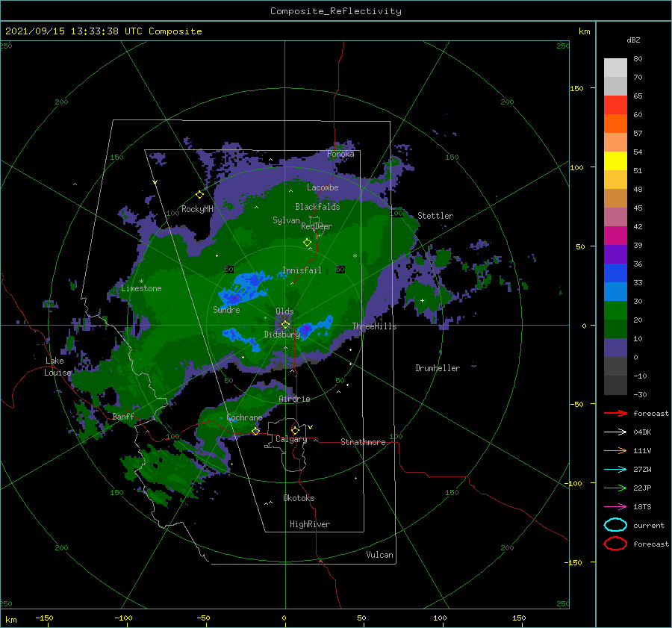Click the legend label 18TS
Image resolution: width=672 pixels, height=628 pixels.
point(642,507)
